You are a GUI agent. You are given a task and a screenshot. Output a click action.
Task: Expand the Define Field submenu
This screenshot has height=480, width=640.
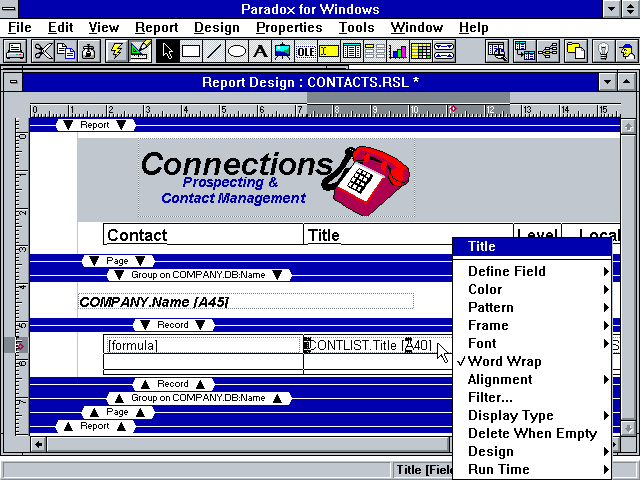(531, 271)
